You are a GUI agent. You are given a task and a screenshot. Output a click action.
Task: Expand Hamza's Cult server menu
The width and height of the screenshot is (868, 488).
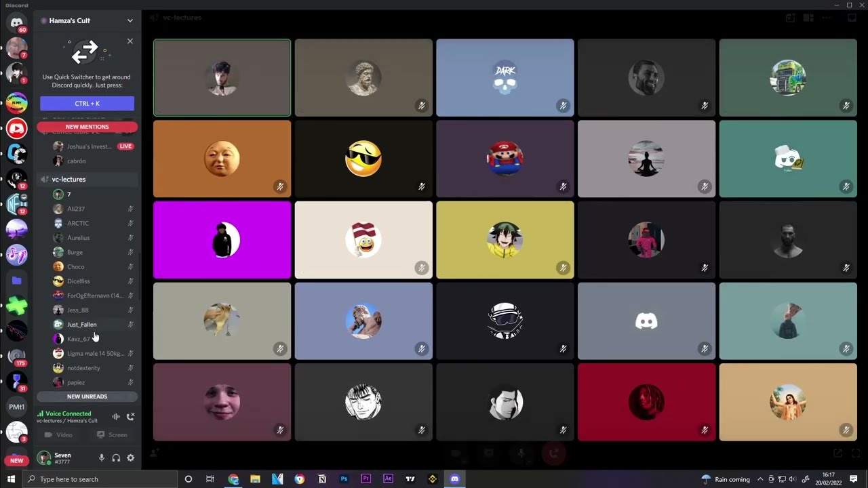click(x=130, y=20)
